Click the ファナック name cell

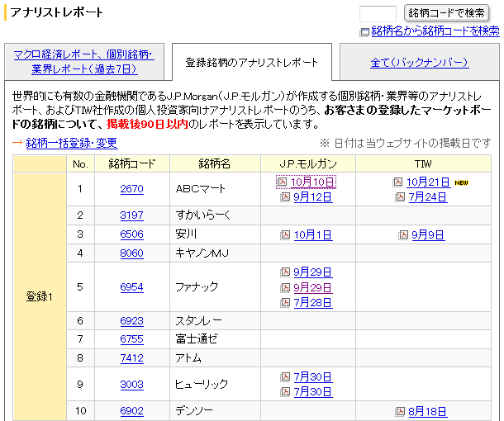(x=215, y=286)
